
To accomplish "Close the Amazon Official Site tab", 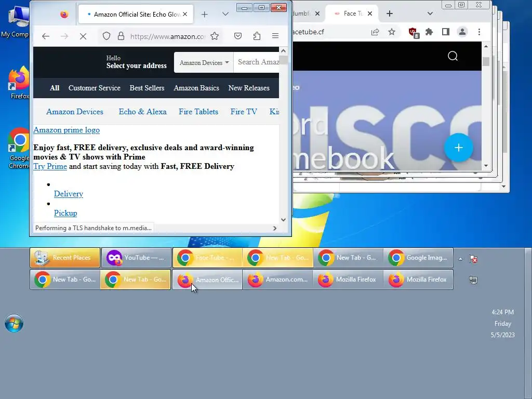I will point(185,14).
